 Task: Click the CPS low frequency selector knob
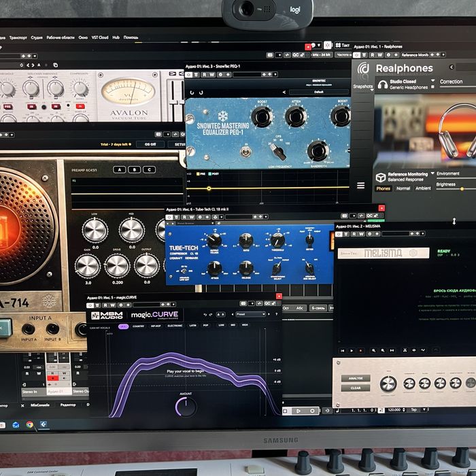click(279, 152)
